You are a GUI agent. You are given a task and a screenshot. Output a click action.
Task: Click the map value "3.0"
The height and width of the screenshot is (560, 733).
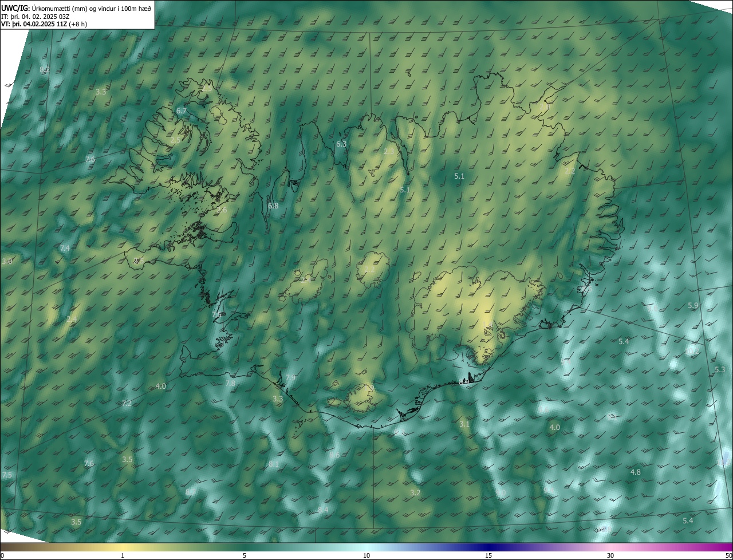(x=7, y=261)
